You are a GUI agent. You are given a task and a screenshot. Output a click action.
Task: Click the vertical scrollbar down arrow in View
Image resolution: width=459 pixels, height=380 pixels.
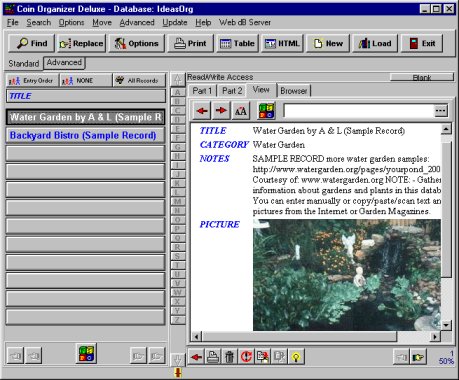[x=446, y=325]
